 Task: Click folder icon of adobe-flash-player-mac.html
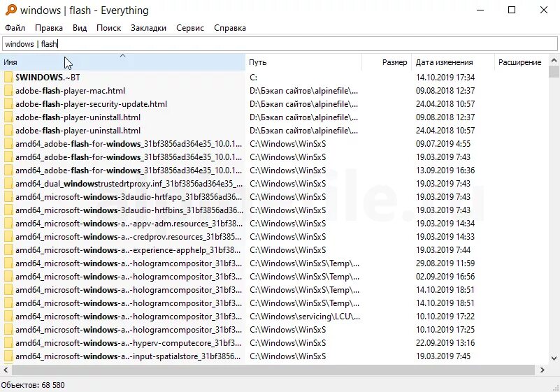pyautogui.click(x=8, y=91)
